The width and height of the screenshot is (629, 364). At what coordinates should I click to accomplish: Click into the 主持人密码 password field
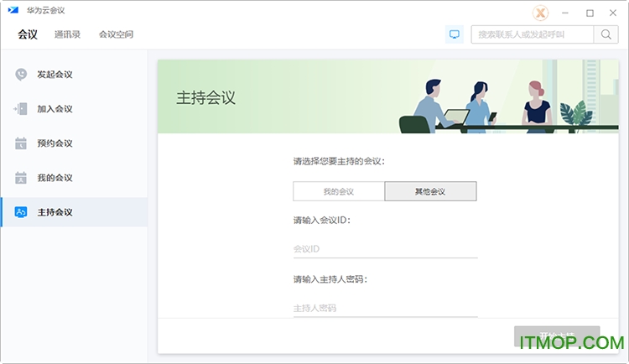coord(385,308)
